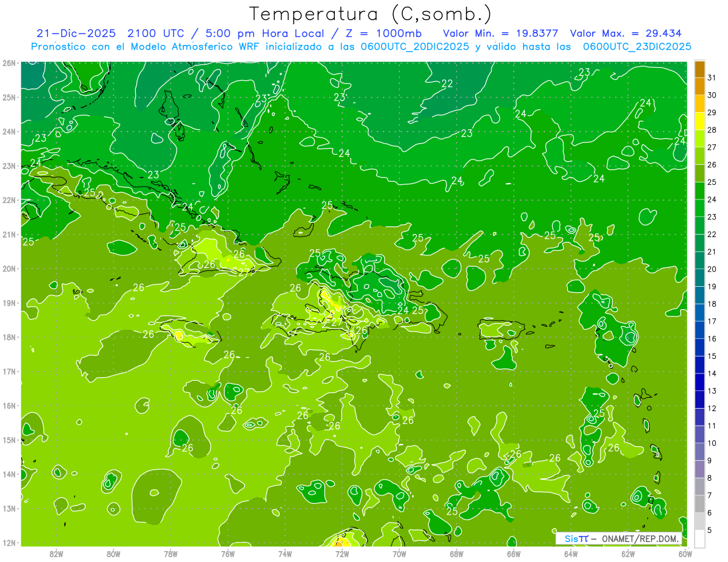Click the "5" color scale label
Viewport: 728px width, 562px height.
pyautogui.click(x=710, y=530)
